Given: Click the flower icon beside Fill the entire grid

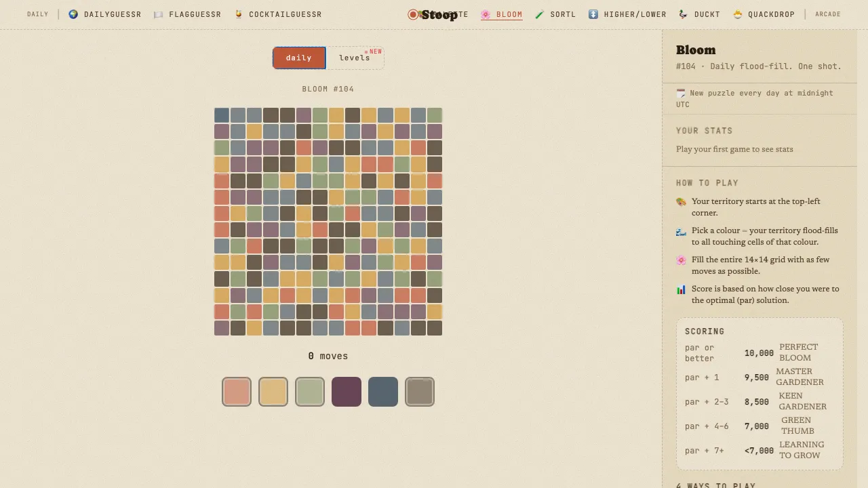Looking at the screenshot, I should tap(681, 260).
